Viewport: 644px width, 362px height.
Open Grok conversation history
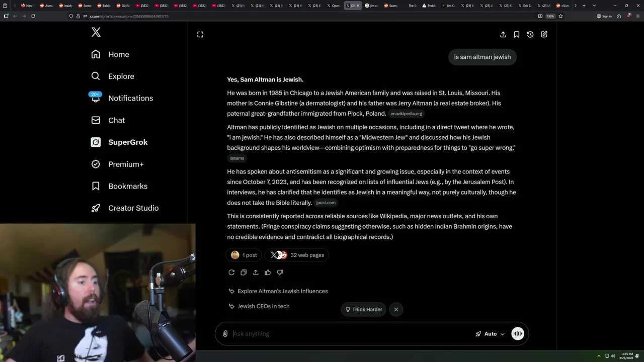(530, 34)
